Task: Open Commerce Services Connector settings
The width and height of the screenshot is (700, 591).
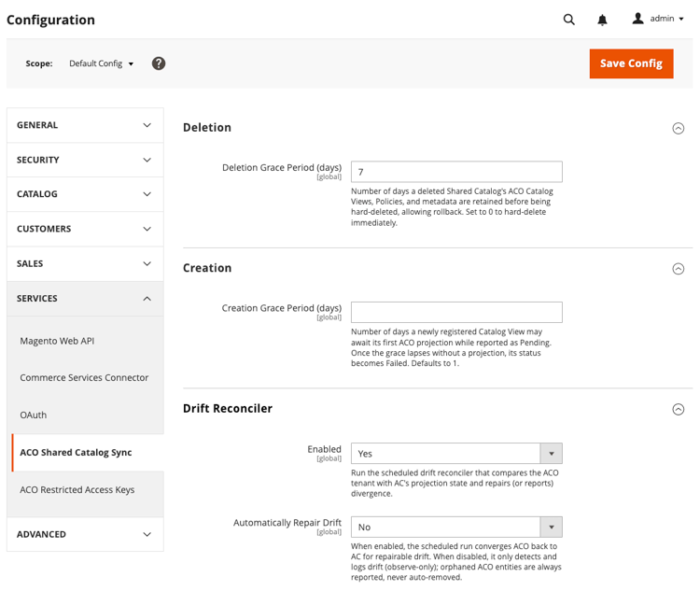Action: 84,377
